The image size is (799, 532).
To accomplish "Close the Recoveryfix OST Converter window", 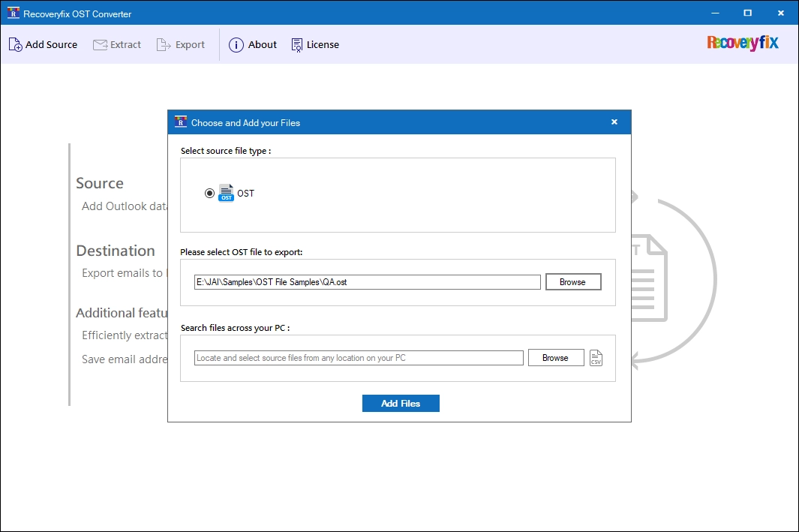I will pos(781,14).
